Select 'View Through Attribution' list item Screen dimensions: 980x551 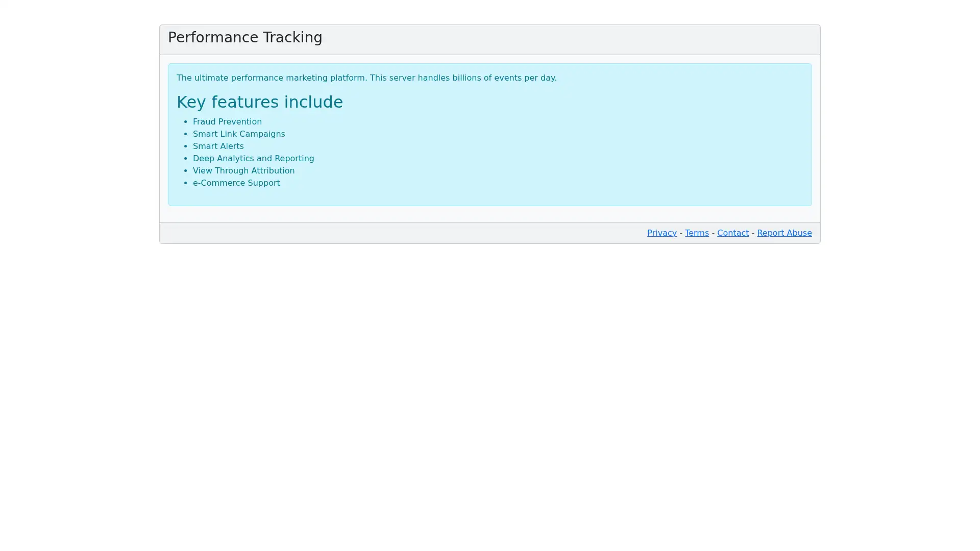click(243, 170)
